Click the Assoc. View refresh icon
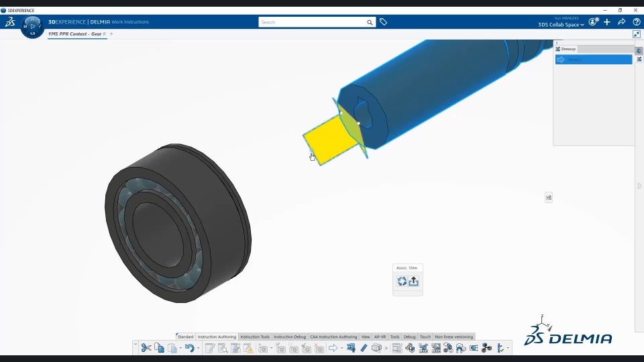The image size is (644, 362). click(x=402, y=281)
